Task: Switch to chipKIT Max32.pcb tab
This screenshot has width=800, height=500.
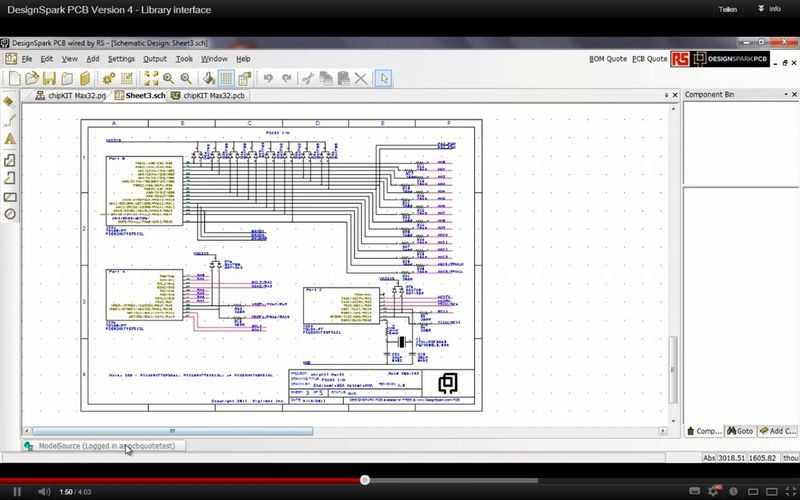Action: tap(208, 96)
